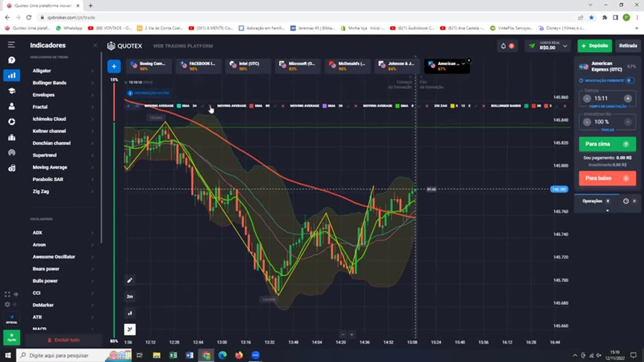
Task: Open the notifications bell icon
Action: coord(503,46)
